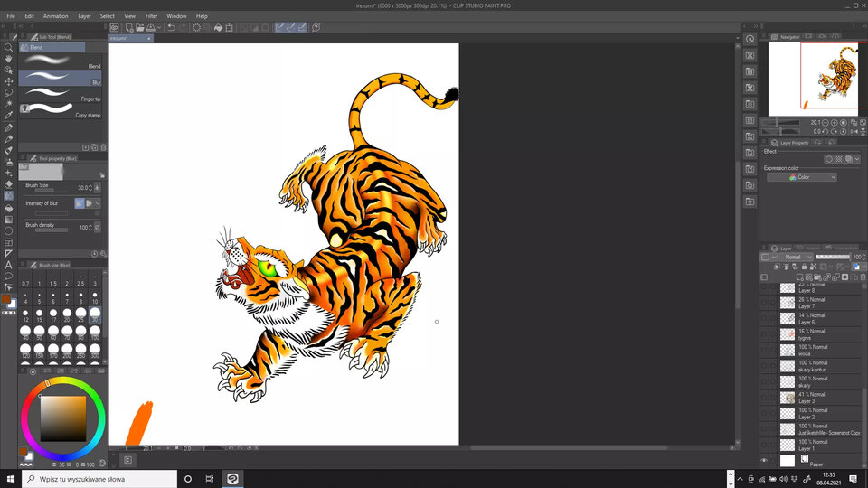Image resolution: width=868 pixels, height=488 pixels.
Task: Toggle the third snap button in toolbar
Action: pos(302,27)
